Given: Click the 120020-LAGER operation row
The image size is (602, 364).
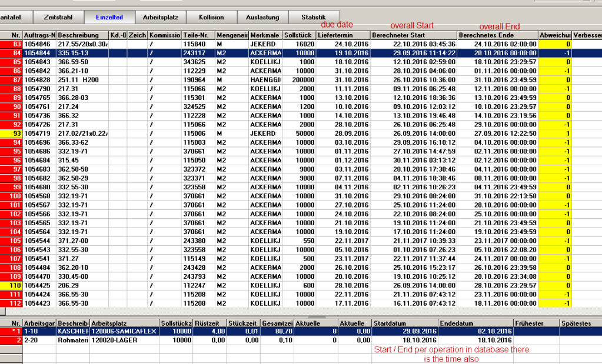Looking at the screenshot, I should [x=111, y=340].
